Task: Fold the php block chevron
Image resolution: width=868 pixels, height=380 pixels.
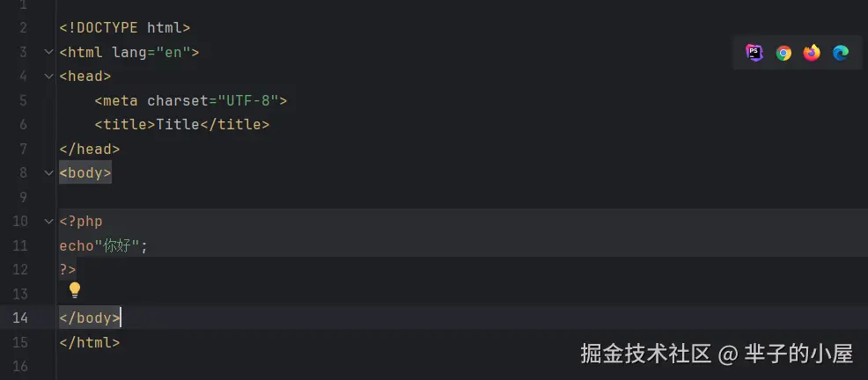Action: [x=48, y=221]
